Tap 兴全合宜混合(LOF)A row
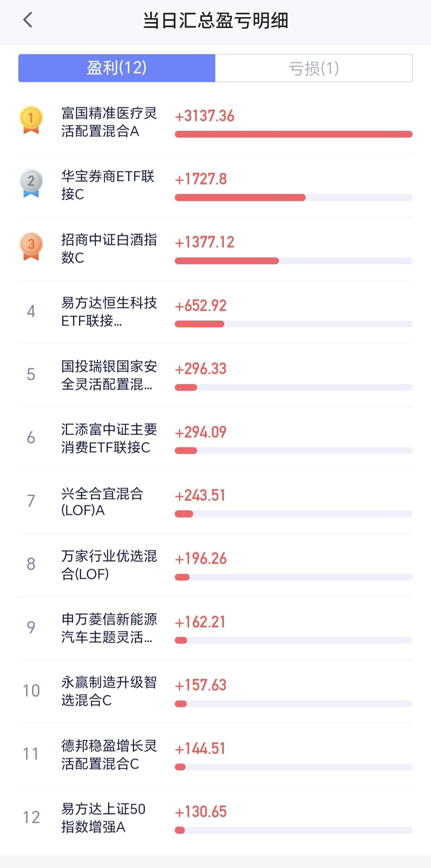This screenshot has height=868, width=431. click(x=215, y=502)
